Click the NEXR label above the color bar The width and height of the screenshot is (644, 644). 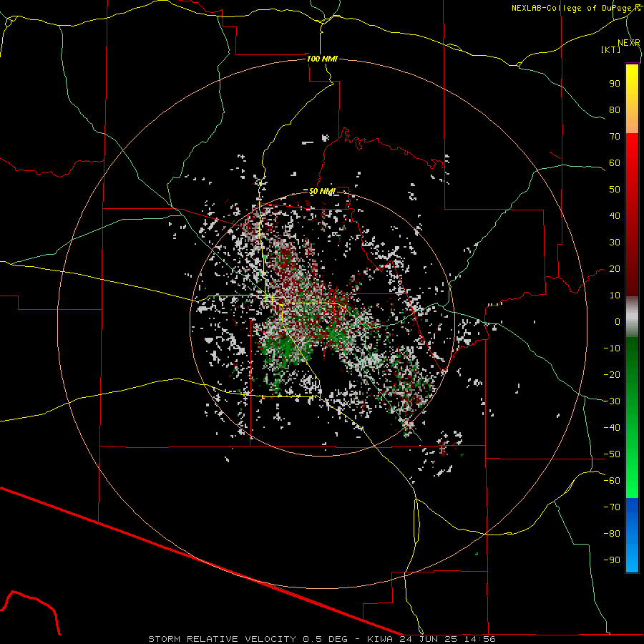(x=629, y=43)
